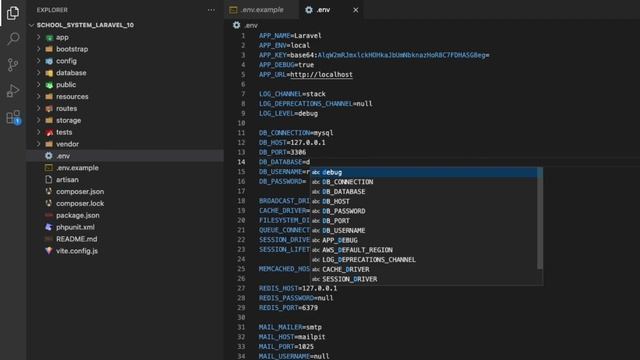Click the resources folder icon
640x360 pixels.
pos(49,96)
